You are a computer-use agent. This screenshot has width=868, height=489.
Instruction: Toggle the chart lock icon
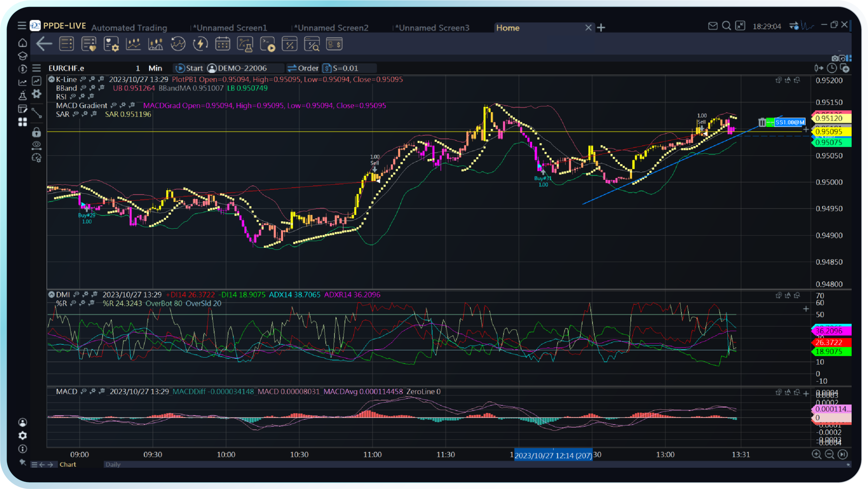pyautogui.click(x=37, y=132)
